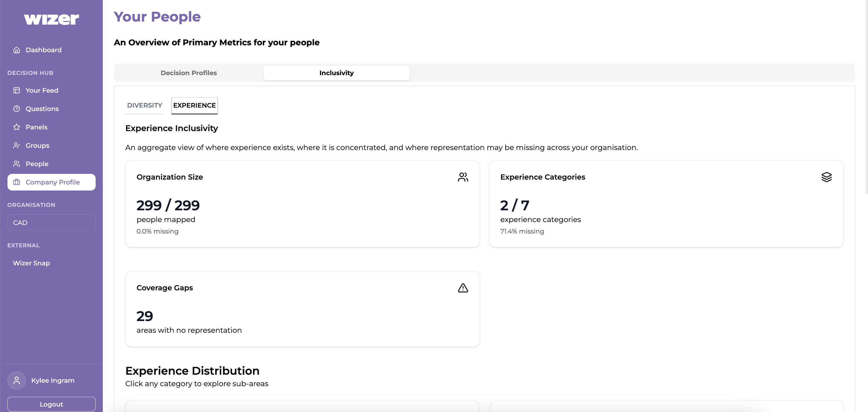Click the Groups user-check icon

coord(16,145)
